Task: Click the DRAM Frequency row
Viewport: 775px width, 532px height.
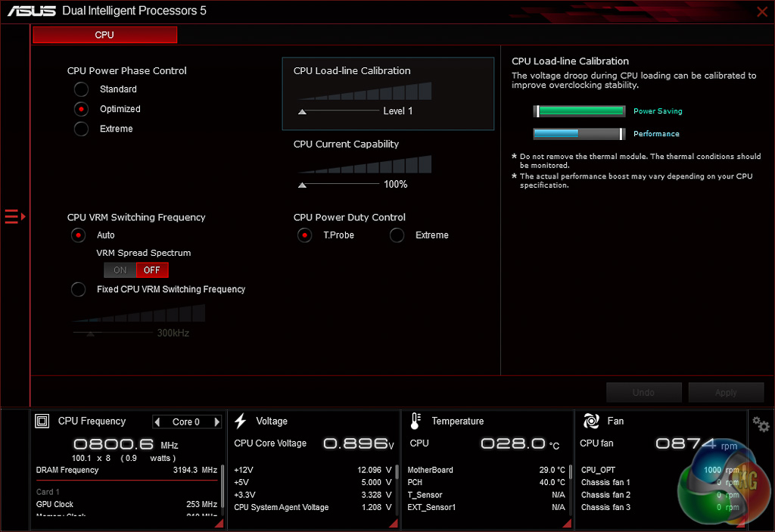Action: tap(126, 470)
